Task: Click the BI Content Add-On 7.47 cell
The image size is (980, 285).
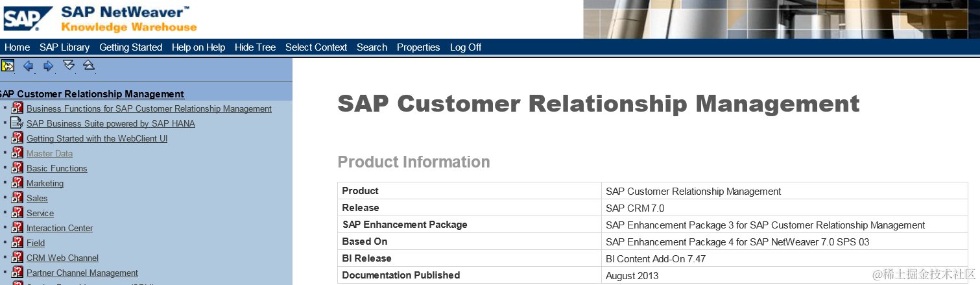Action: click(x=785, y=258)
